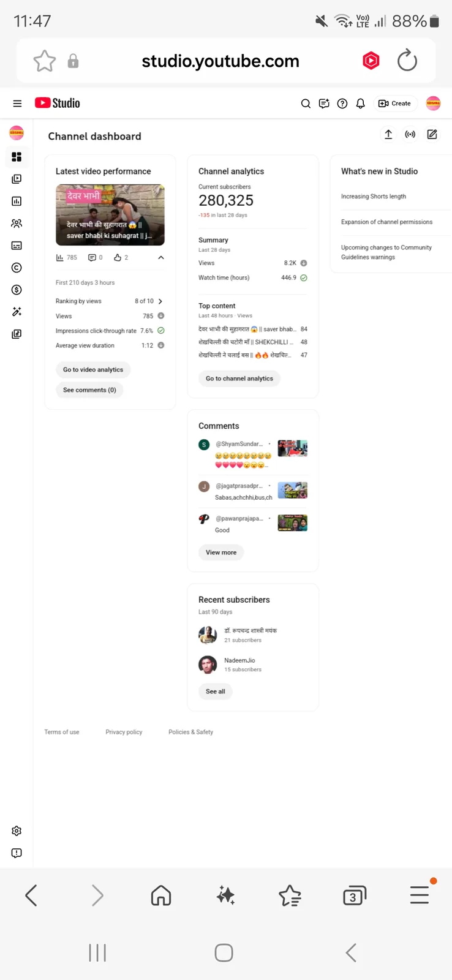Open the notifications bell
This screenshot has height=980, width=452.
coord(361,104)
